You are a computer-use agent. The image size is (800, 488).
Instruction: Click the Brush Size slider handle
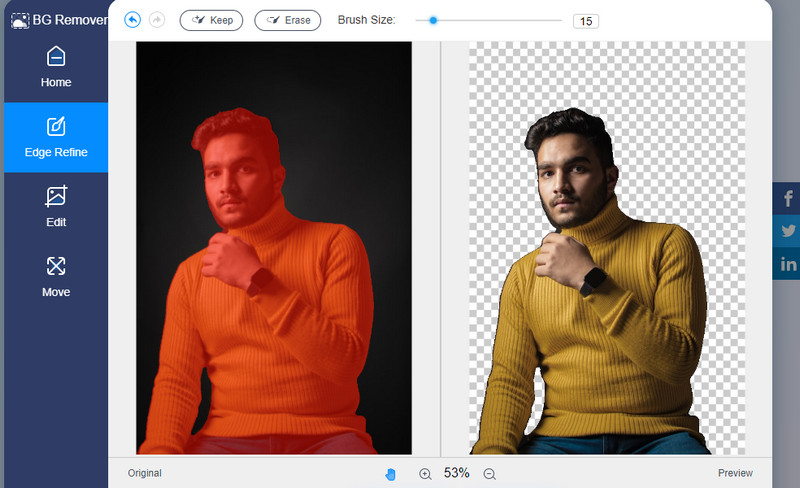click(433, 20)
